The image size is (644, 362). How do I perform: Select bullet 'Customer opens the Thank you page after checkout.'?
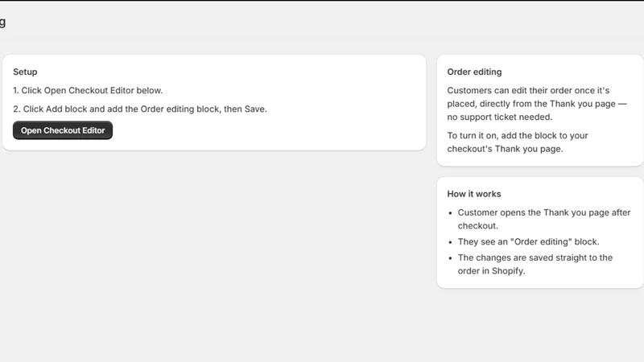(x=544, y=219)
